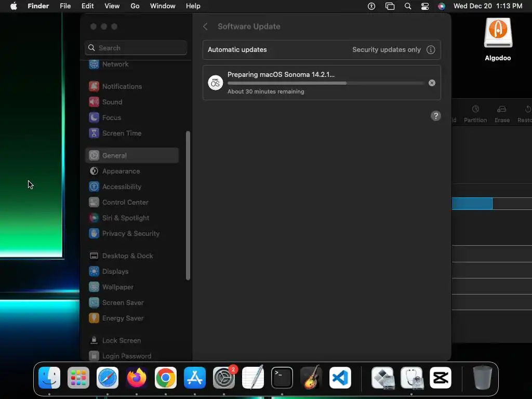
Task: Open Control Center from menu bar
Action: pyautogui.click(x=425, y=6)
